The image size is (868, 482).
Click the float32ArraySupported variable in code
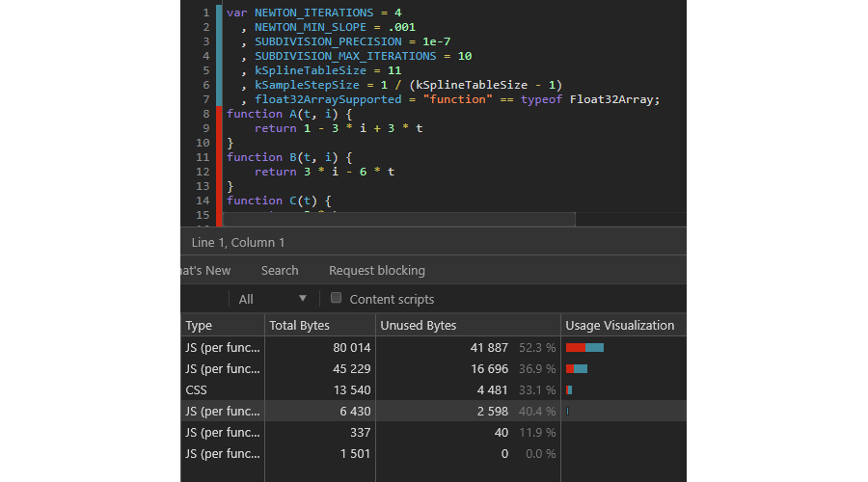(x=328, y=99)
